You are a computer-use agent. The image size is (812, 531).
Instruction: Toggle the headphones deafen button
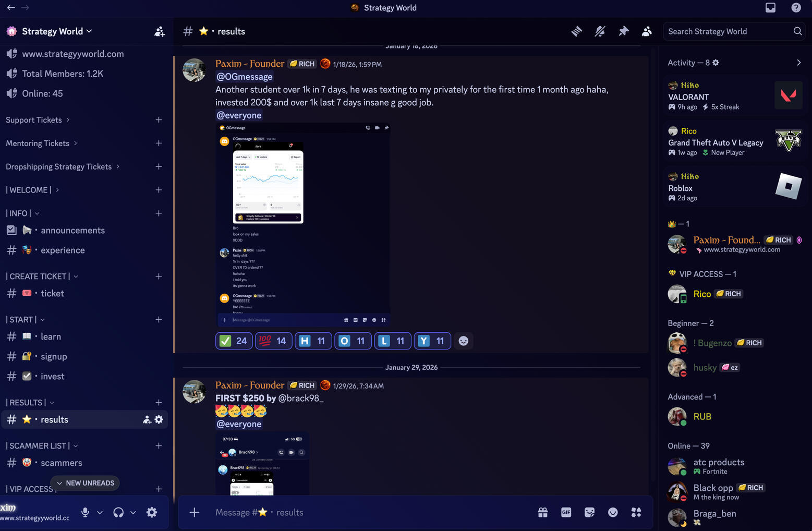(x=118, y=512)
